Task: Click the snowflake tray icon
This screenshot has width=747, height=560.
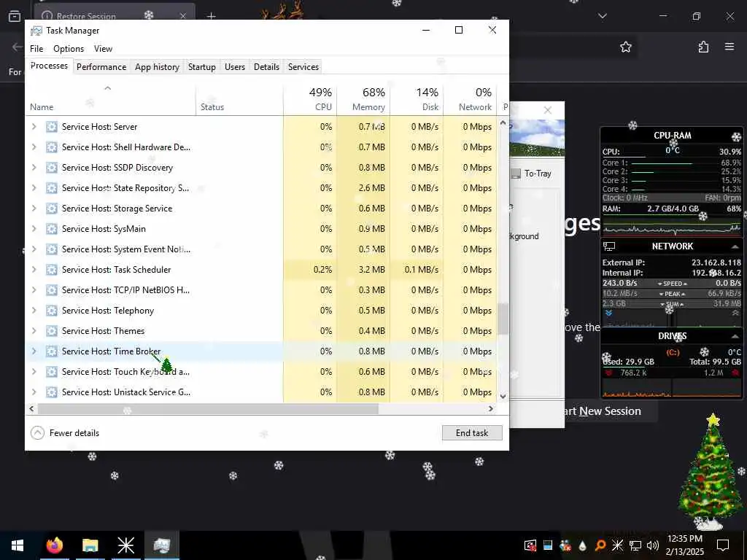Action: click(617, 545)
